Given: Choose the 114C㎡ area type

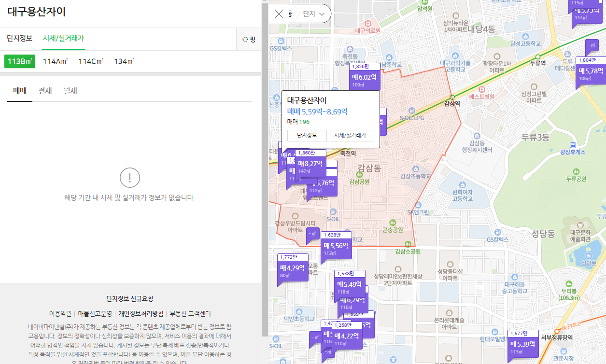Looking at the screenshot, I should tap(90, 61).
